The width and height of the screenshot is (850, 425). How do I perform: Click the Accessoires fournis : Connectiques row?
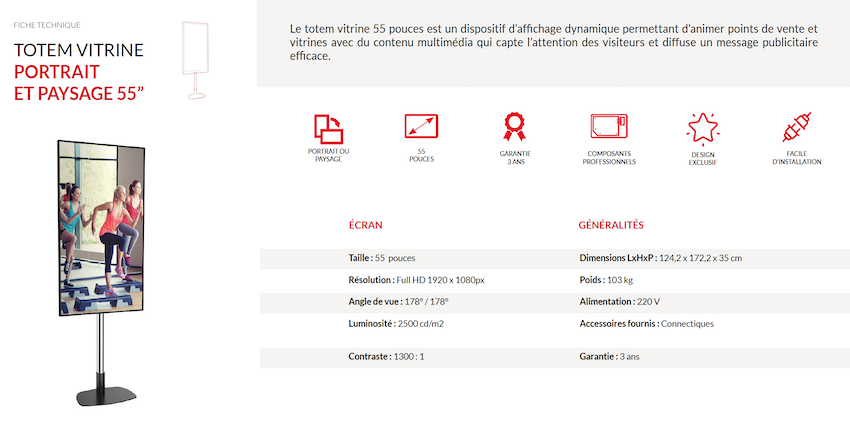[647, 324]
